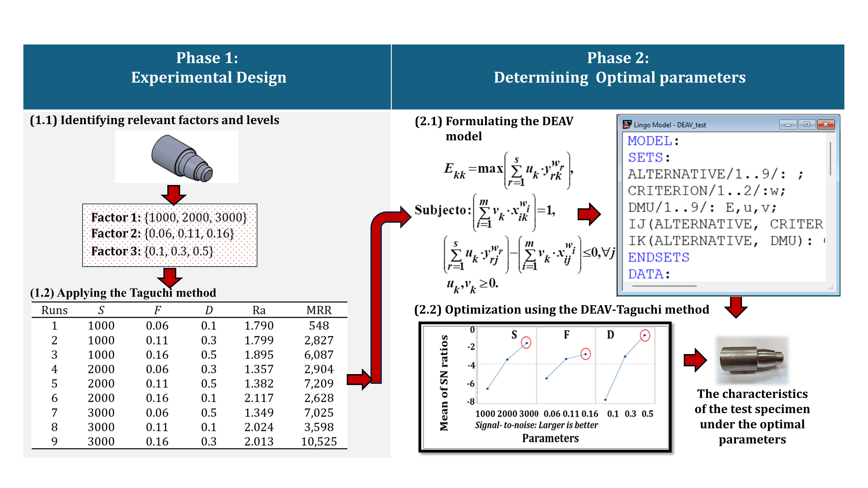Select the ENDSETS keyword
The width and height of the screenshot is (868, 488).
pyautogui.click(x=659, y=257)
